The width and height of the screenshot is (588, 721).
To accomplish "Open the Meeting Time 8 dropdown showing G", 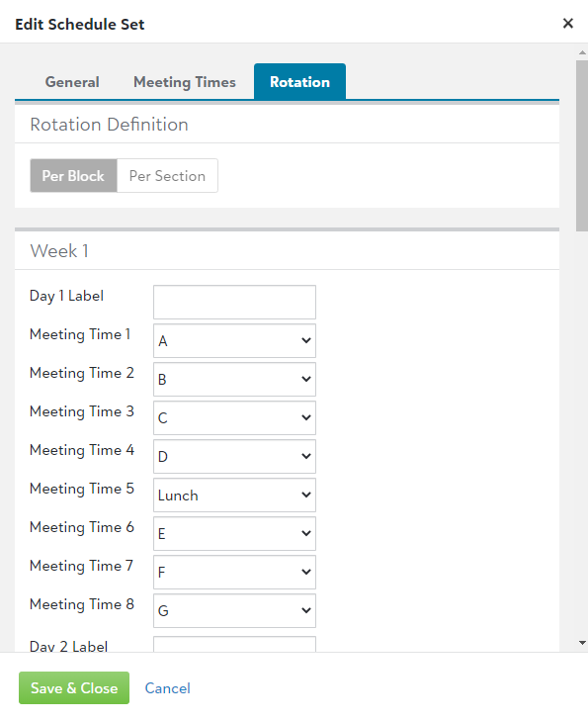I will coord(234,611).
